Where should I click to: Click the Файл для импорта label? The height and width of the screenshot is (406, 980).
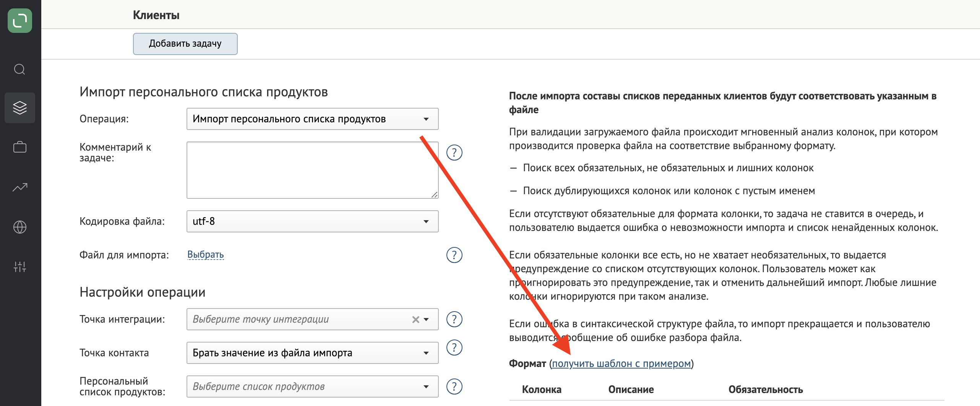tap(124, 255)
